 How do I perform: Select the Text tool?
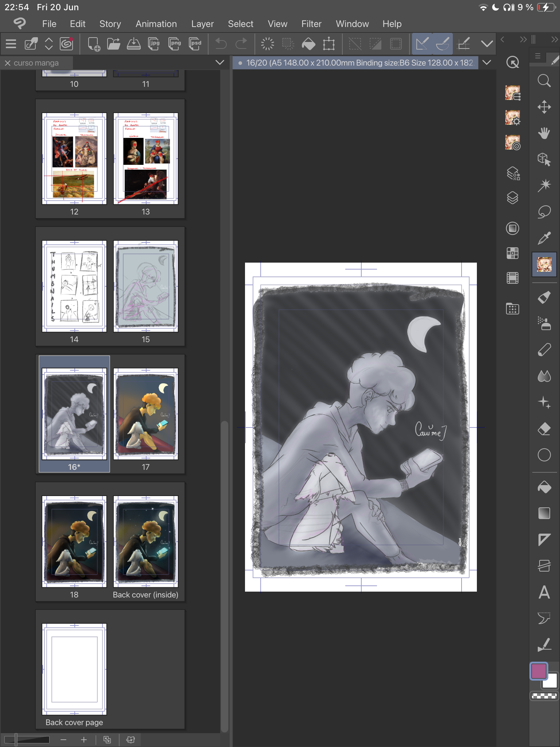(x=544, y=592)
